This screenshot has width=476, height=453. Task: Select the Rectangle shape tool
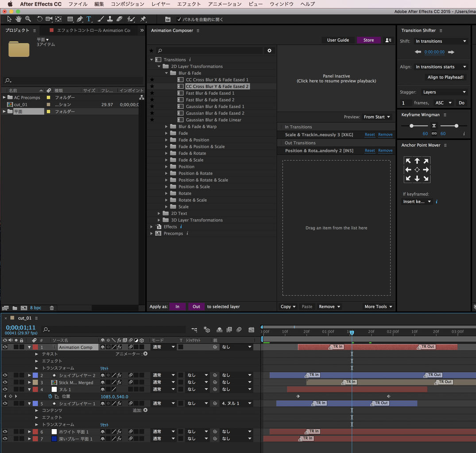(x=70, y=19)
